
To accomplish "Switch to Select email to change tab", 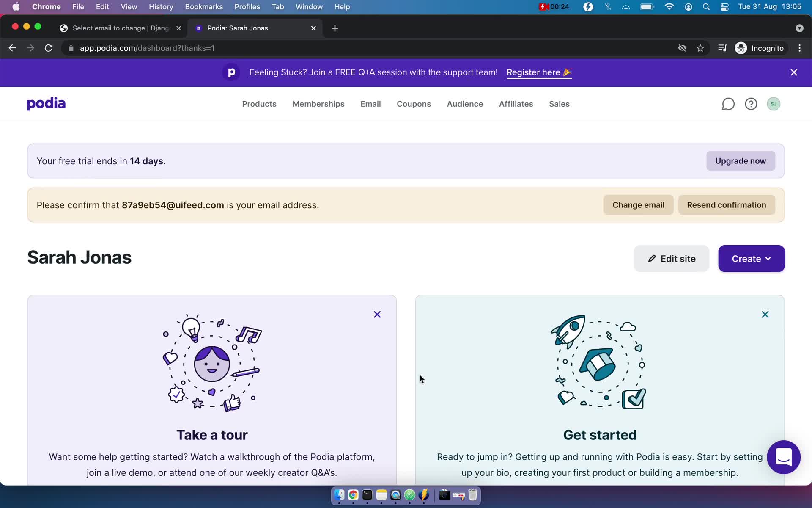I will coord(121,28).
